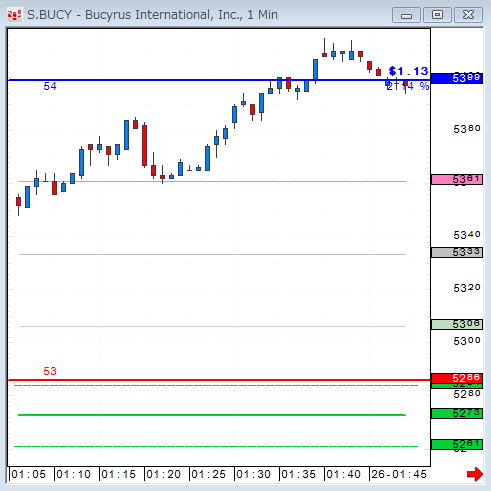The width and height of the screenshot is (491, 491).
Task: Click the red 53 level label
Action: [50, 371]
